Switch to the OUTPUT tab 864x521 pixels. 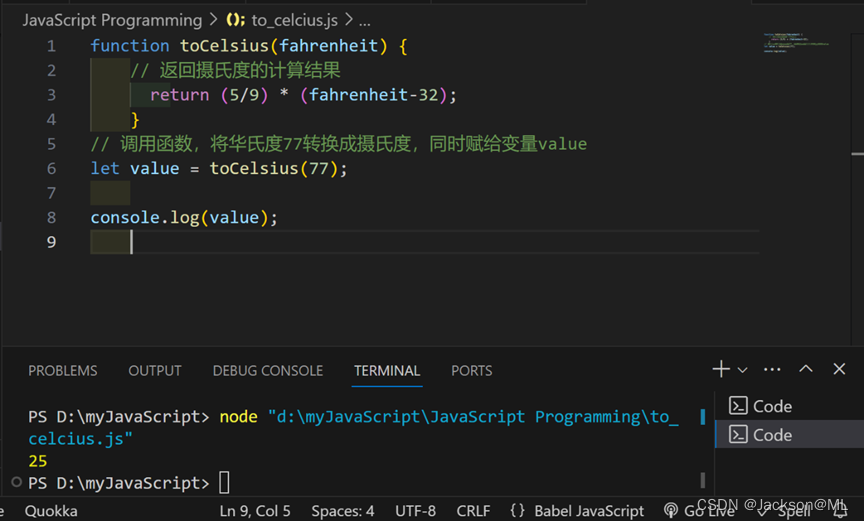pos(155,370)
